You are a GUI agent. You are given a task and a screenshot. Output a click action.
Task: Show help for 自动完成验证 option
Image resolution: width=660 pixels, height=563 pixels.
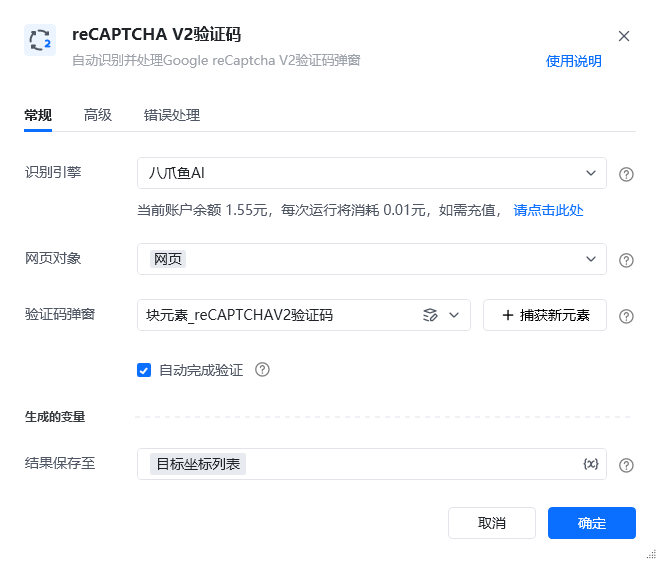pos(262,369)
